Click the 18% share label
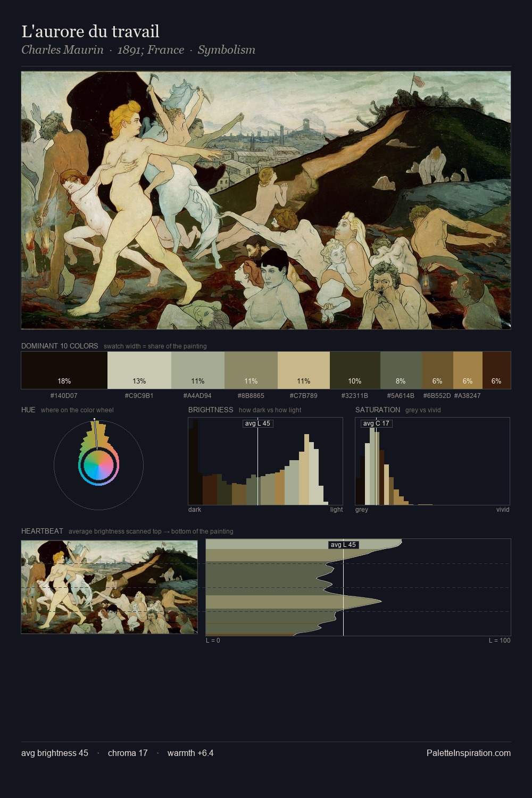532x798 pixels. (64, 381)
